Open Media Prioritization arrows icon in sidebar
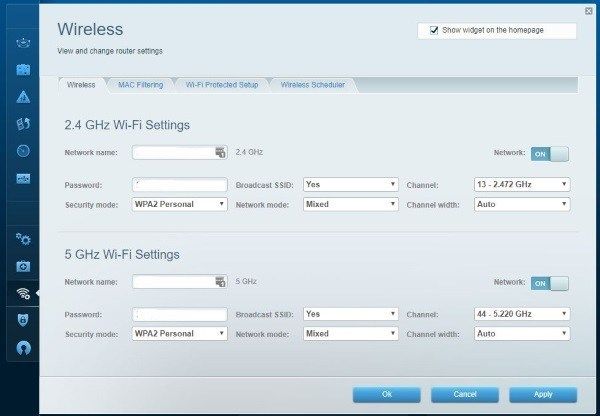The height and width of the screenshot is (416, 600). [x=23, y=124]
